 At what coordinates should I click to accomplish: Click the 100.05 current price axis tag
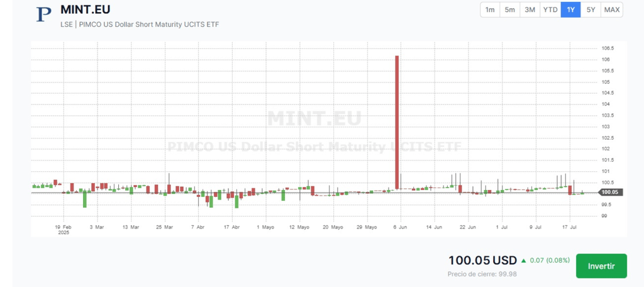pyautogui.click(x=609, y=193)
